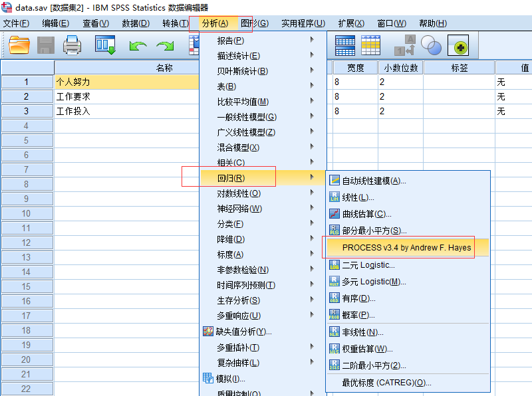532x396 pixels.
Task: Close the open 分析(A) menu
Action: pyautogui.click(x=215, y=23)
